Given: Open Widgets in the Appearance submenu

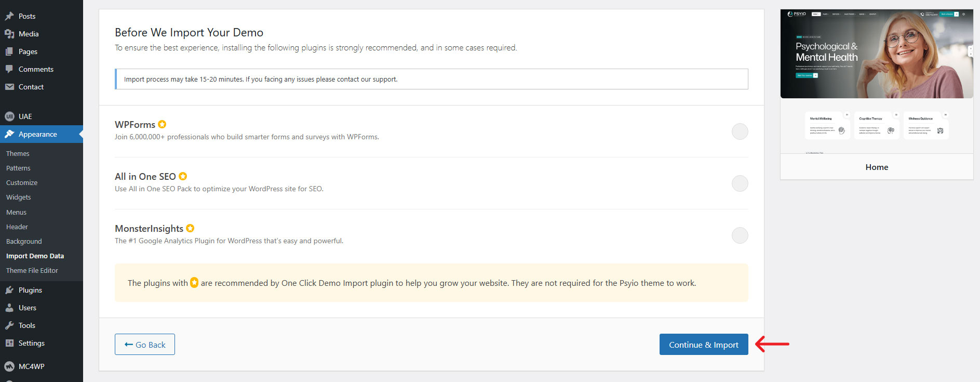Looking at the screenshot, I should [x=19, y=197].
